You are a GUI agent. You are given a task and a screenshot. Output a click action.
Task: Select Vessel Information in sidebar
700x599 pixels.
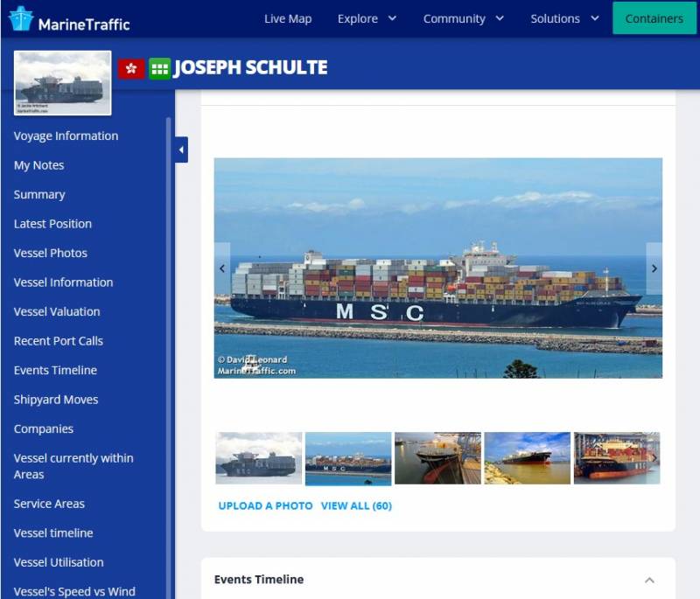(x=63, y=282)
